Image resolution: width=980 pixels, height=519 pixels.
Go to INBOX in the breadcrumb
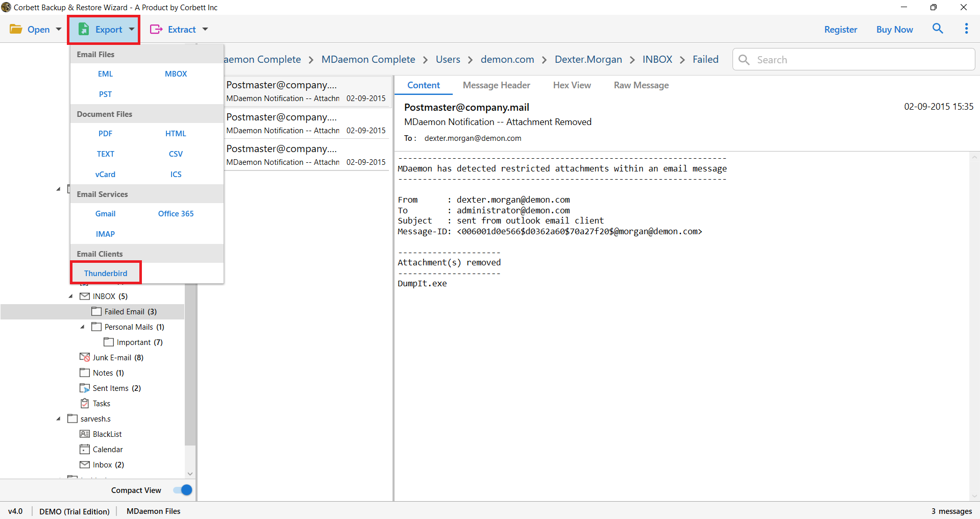(657, 59)
